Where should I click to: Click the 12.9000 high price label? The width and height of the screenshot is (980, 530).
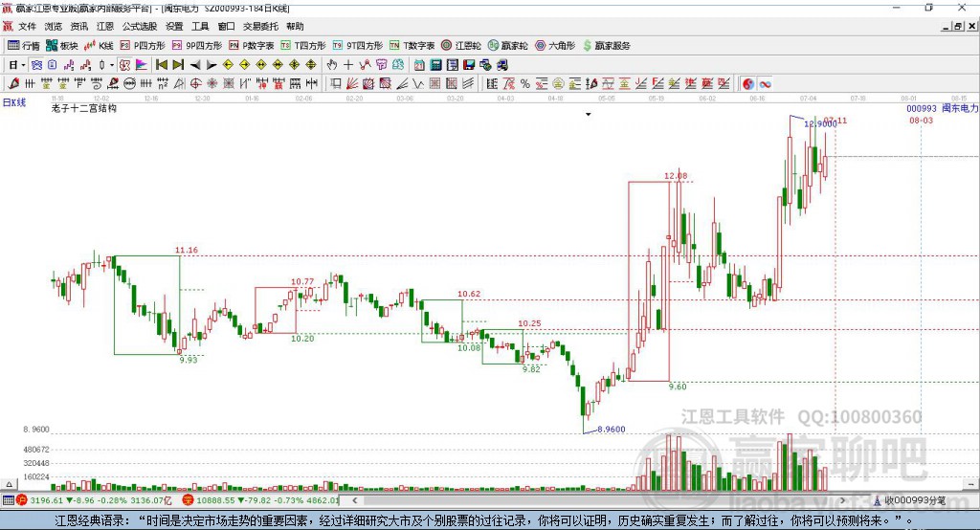[x=819, y=124]
